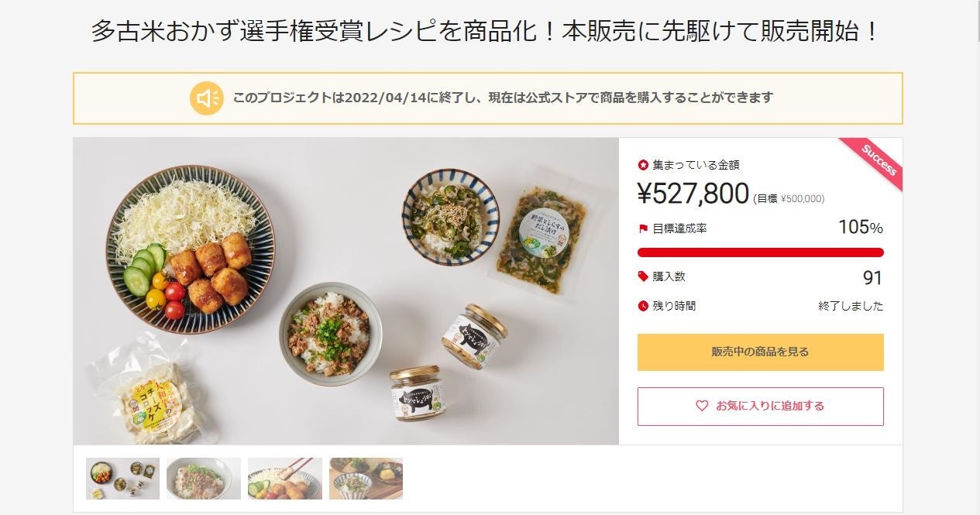Select the first thumbnail showing all products
Viewport: 980px width, 515px height.
click(x=122, y=479)
